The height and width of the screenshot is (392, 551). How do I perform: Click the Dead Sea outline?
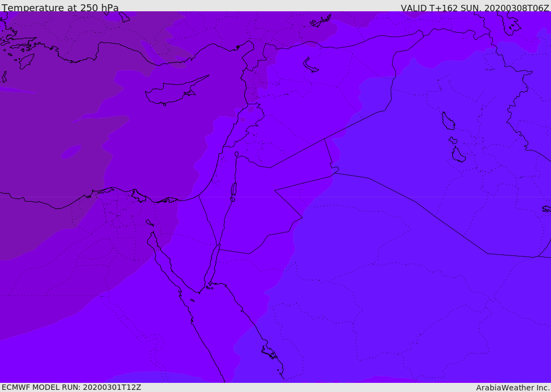coord(234,190)
